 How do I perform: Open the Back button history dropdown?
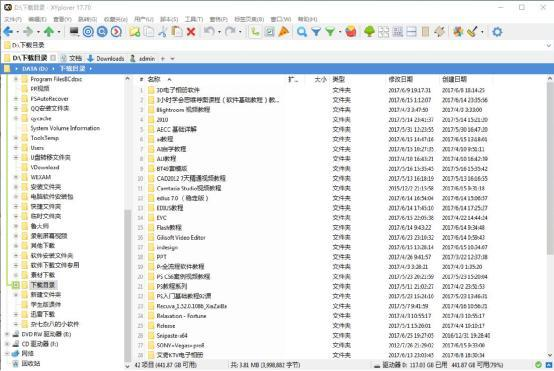point(17,32)
